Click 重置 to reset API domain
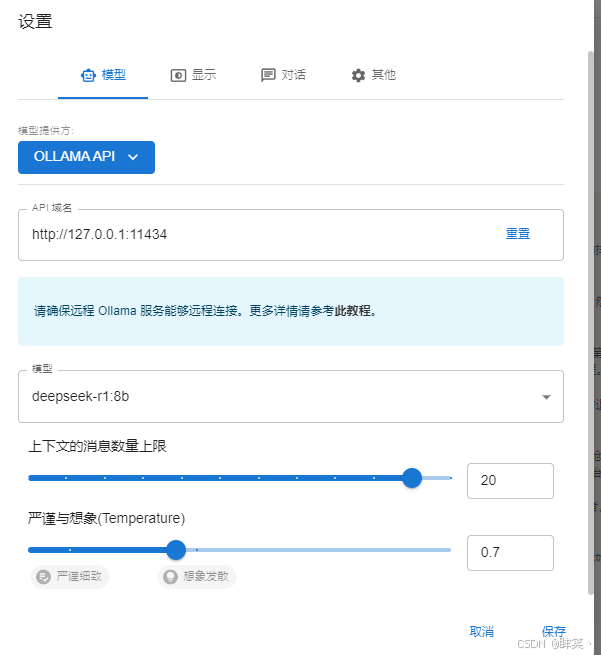The height and width of the screenshot is (655, 601). [x=518, y=234]
